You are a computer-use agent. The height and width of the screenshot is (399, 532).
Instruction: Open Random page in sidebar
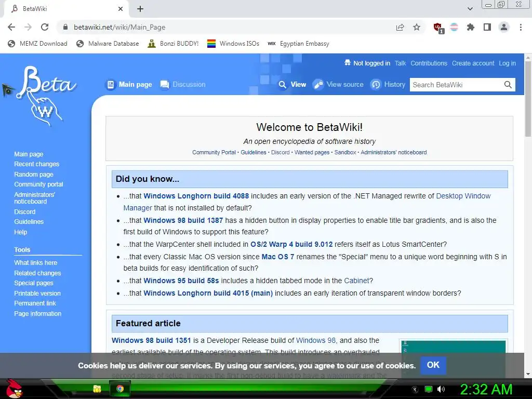[x=34, y=175]
